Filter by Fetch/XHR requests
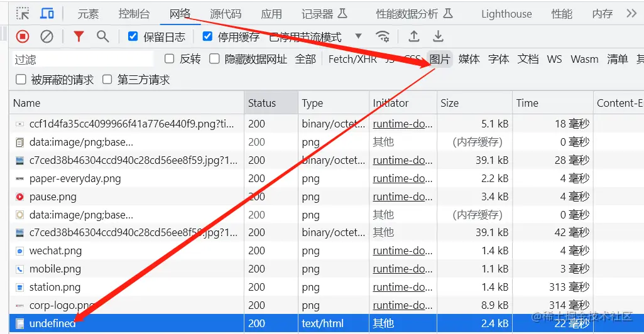 tap(352, 59)
